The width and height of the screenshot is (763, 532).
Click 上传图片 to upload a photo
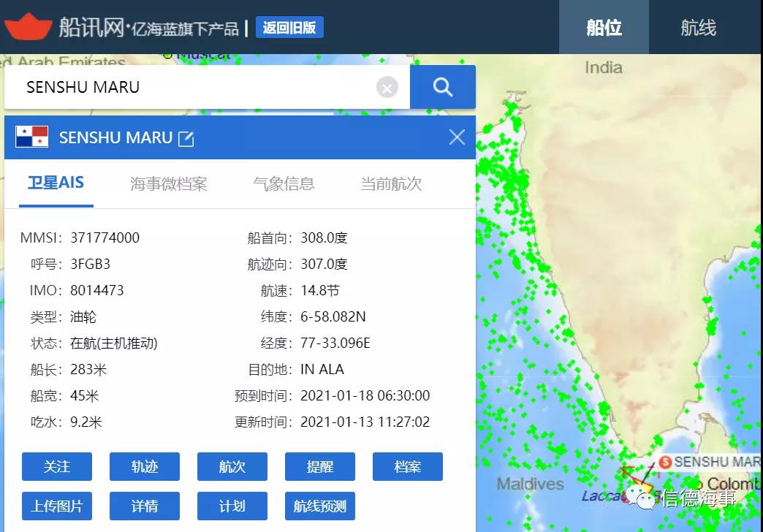click(56, 506)
